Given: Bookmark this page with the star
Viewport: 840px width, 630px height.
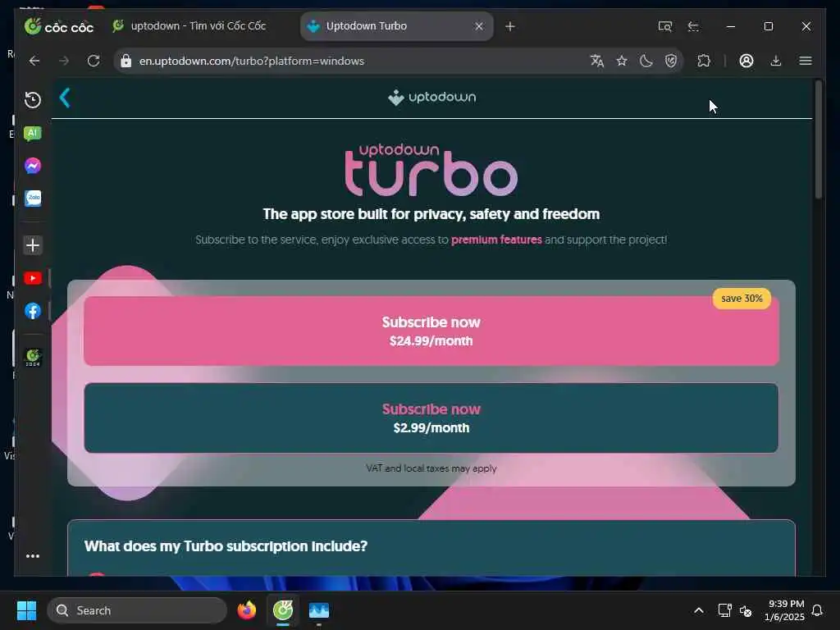Looking at the screenshot, I should pyautogui.click(x=622, y=61).
